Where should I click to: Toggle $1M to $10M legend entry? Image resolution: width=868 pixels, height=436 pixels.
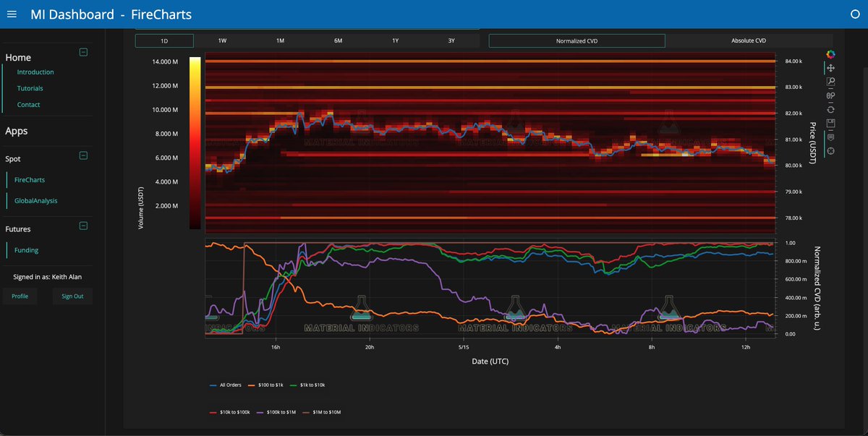coord(323,411)
